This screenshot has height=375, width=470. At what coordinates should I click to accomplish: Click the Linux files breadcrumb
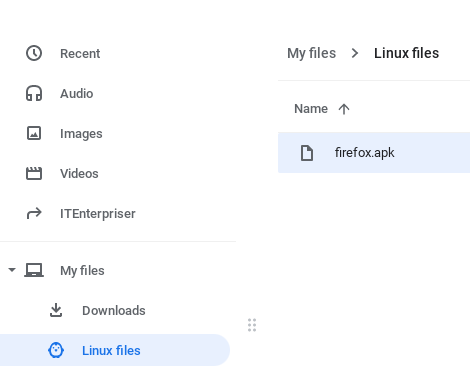(x=406, y=53)
